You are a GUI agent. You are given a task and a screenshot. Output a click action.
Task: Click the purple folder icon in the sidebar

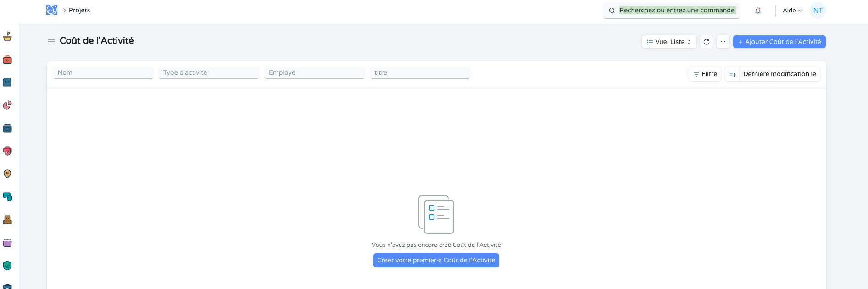[x=7, y=243]
